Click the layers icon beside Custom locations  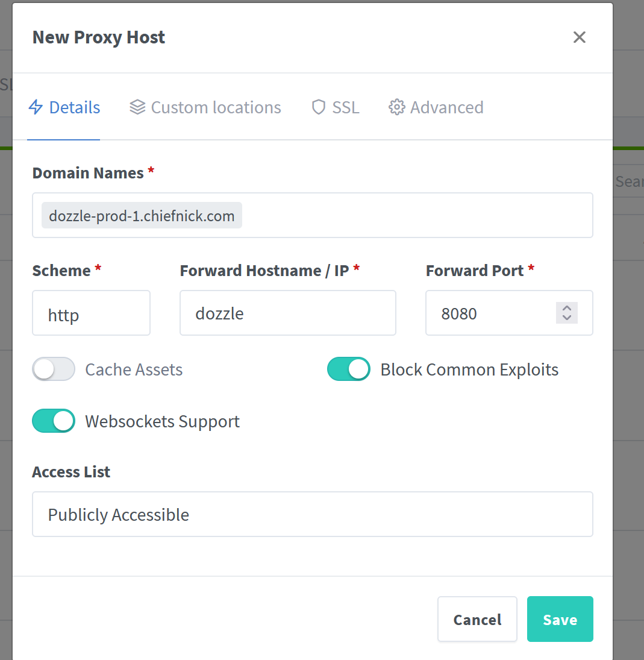pyautogui.click(x=137, y=107)
